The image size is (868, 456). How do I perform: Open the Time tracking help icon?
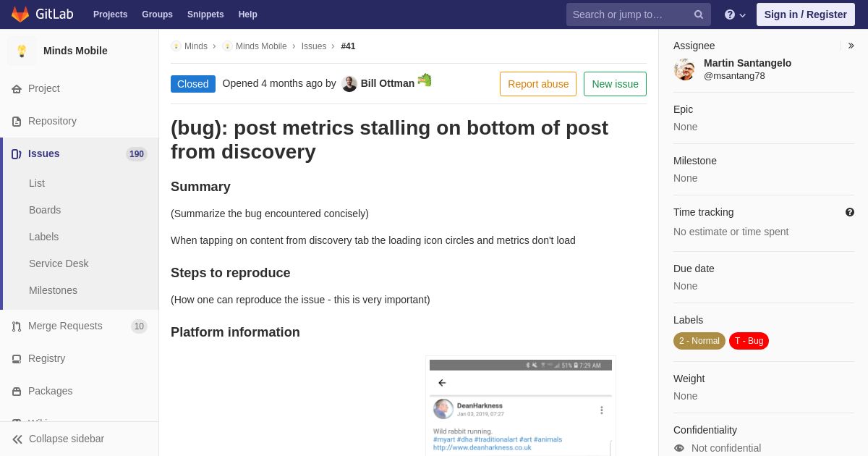tap(850, 212)
